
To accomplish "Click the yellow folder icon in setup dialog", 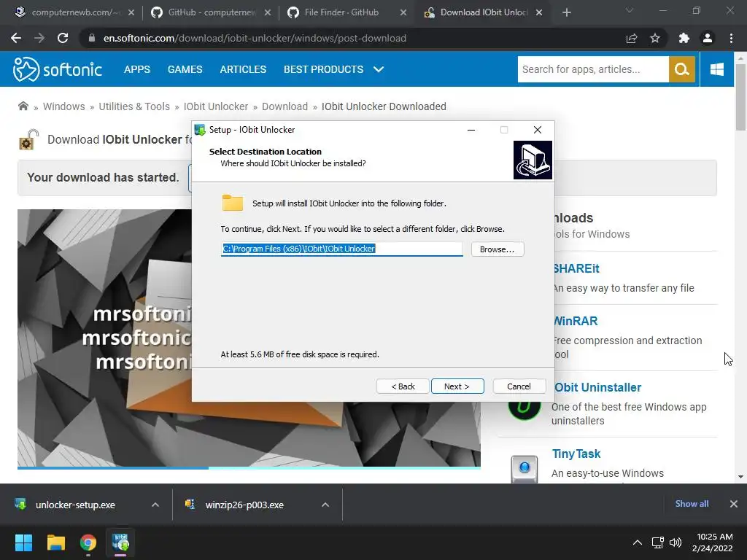I will 233,203.
